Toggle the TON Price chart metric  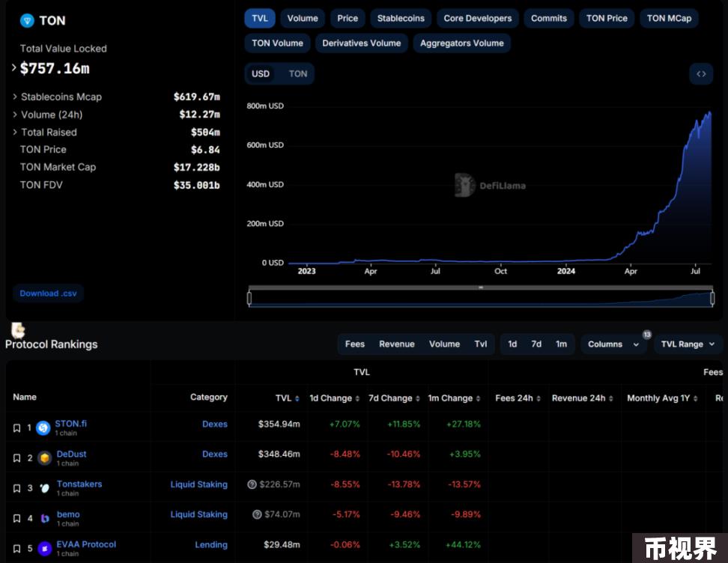click(x=607, y=18)
